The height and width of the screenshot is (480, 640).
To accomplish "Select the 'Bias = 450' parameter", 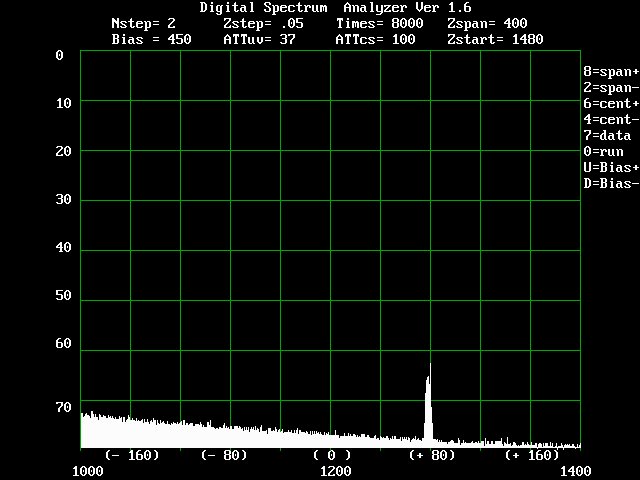I will point(151,40).
